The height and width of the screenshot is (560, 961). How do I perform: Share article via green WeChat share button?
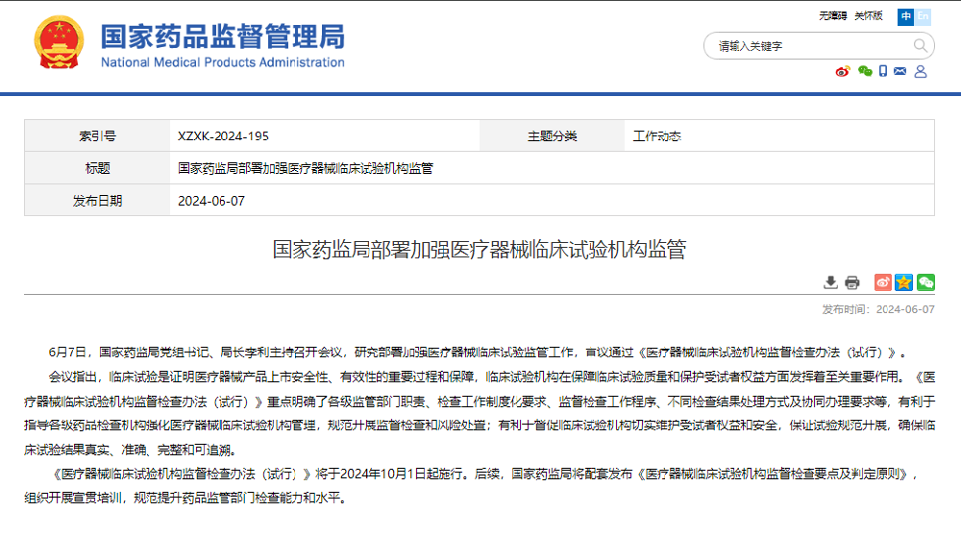point(925,282)
